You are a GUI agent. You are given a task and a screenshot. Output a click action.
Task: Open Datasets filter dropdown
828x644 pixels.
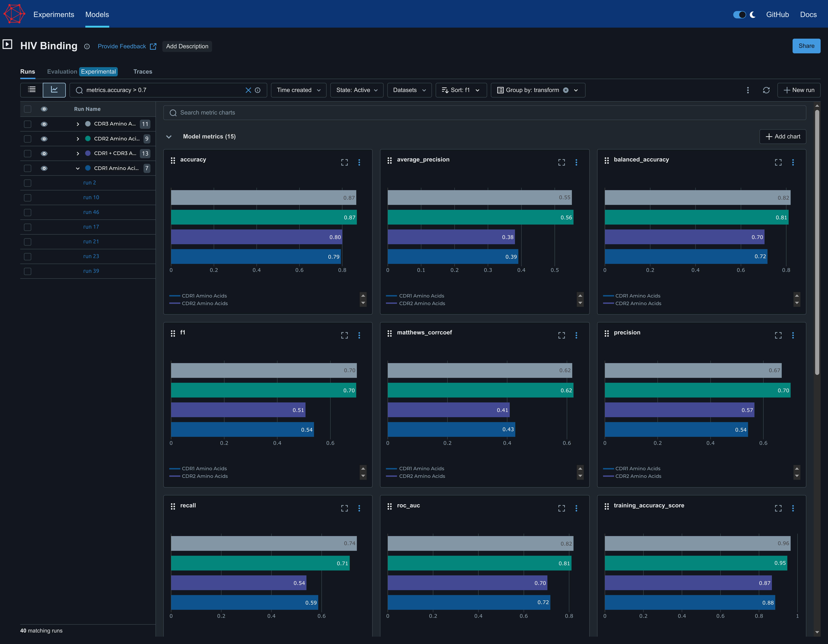409,90
